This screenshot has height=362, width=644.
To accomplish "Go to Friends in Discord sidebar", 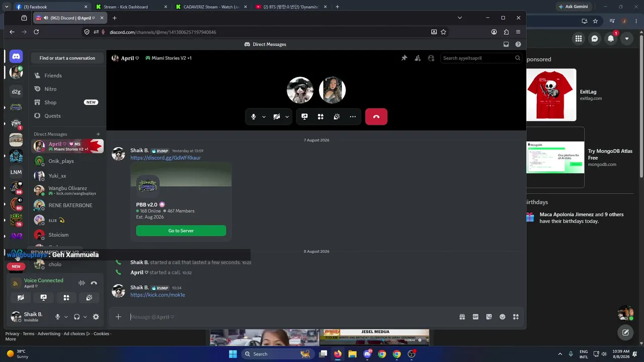I will click(x=67, y=75).
